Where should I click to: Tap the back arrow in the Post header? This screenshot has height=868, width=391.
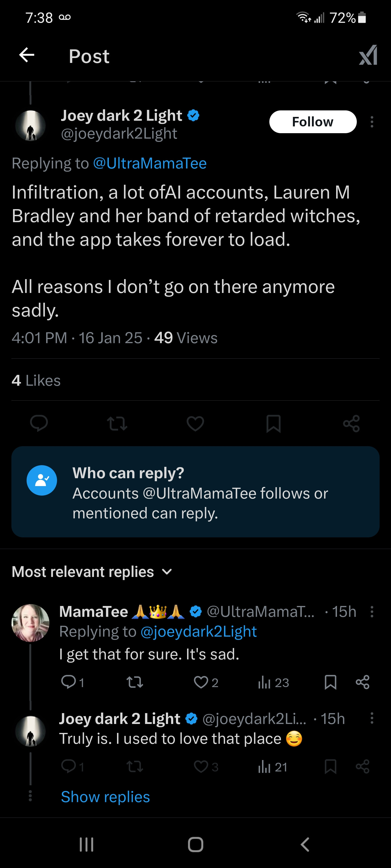pos(27,55)
